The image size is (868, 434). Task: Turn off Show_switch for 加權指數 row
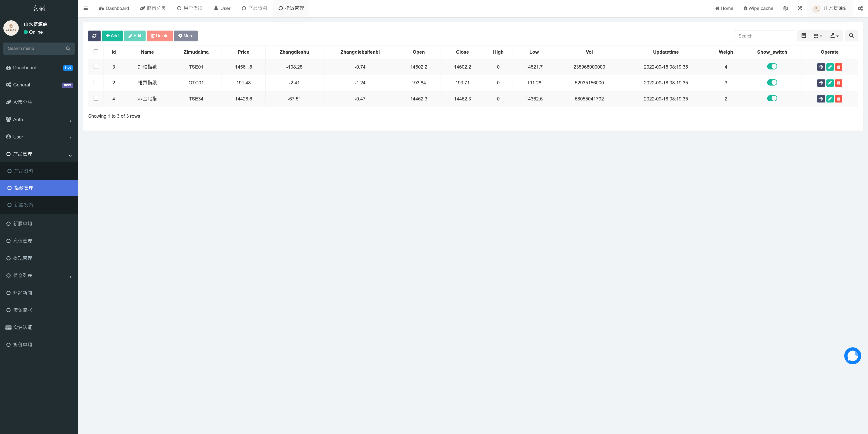(x=772, y=67)
